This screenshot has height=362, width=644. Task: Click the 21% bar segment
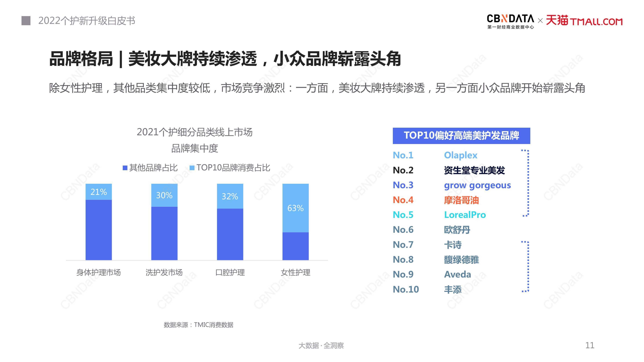coord(99,192)
